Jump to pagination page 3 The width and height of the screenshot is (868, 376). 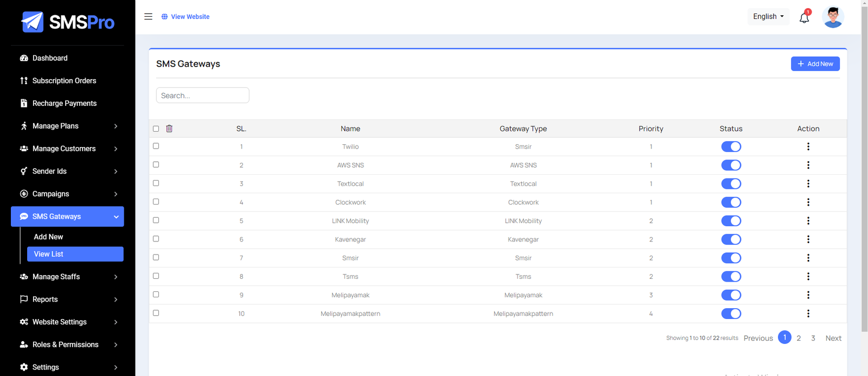(813, 338)
